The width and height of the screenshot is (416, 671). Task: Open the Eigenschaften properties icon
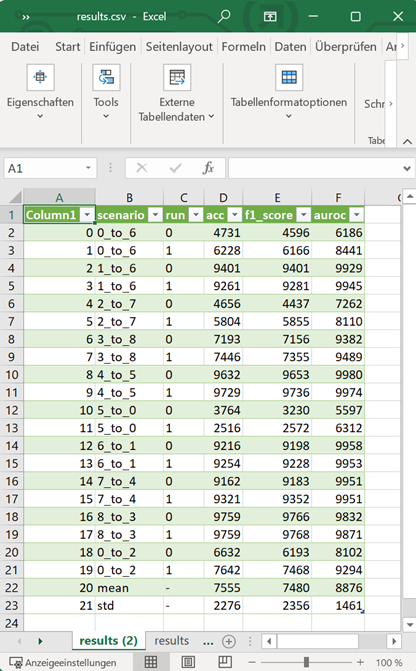click(40, 77)
